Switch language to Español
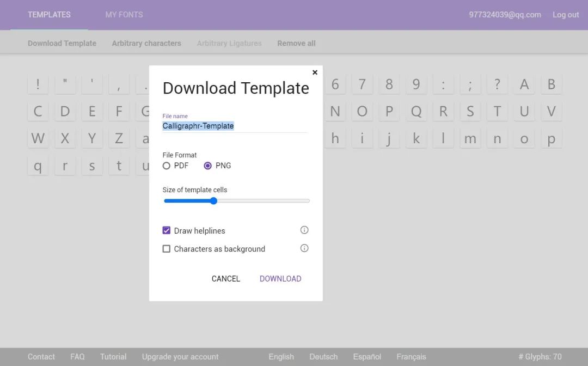Screen dimensions: 588x366 pos(367,357)
